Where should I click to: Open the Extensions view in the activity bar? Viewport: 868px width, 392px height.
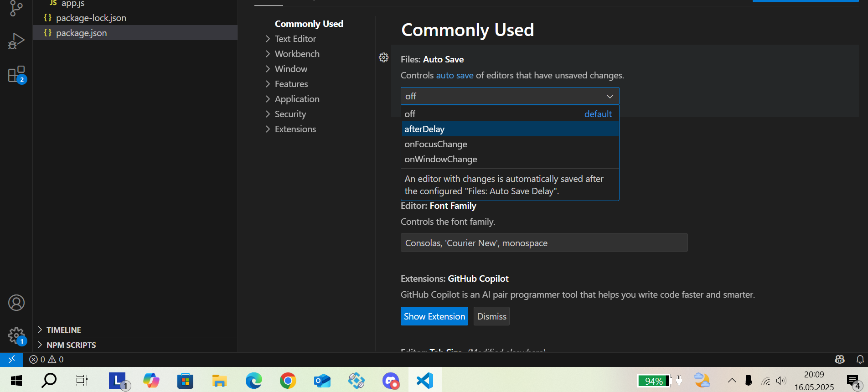tap(17, 74)
